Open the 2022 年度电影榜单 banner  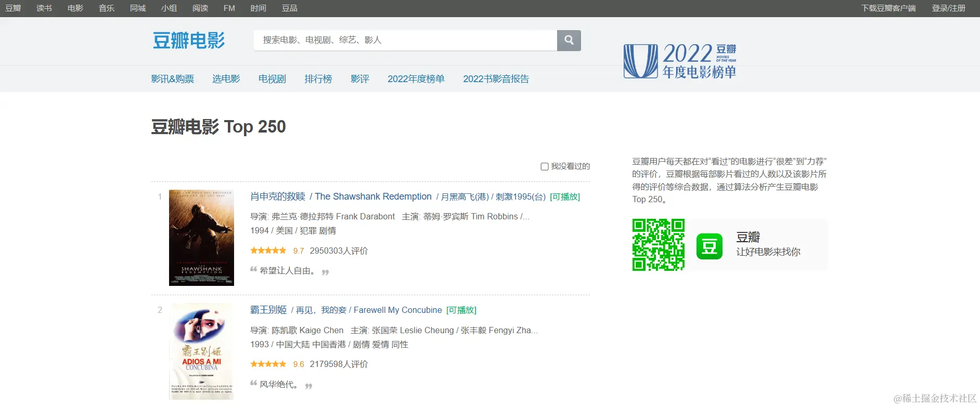coord(680,61)
